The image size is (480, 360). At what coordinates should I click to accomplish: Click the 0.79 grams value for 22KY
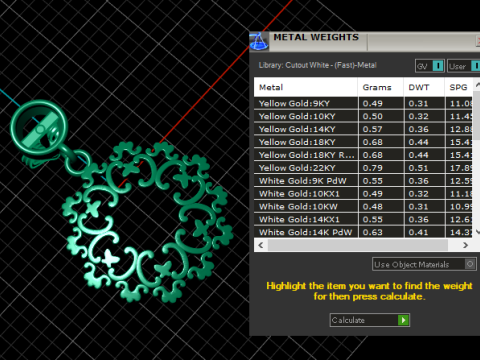[x=373, y=168]
